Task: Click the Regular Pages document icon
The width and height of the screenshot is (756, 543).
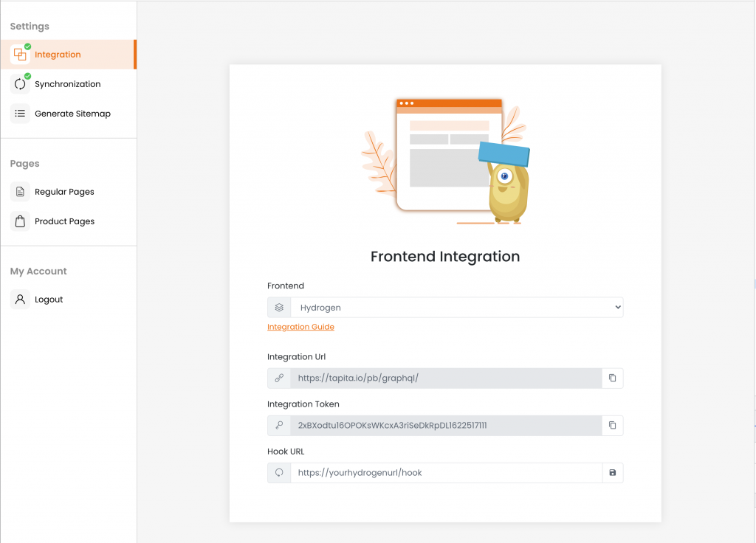Action: (x=20, y=192)
